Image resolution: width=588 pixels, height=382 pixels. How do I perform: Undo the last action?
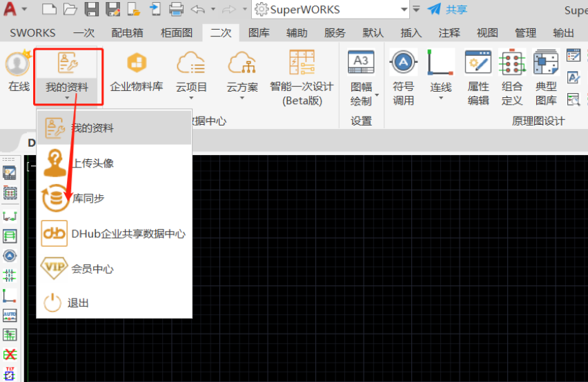pyautogui.click(x=197, y=9)
